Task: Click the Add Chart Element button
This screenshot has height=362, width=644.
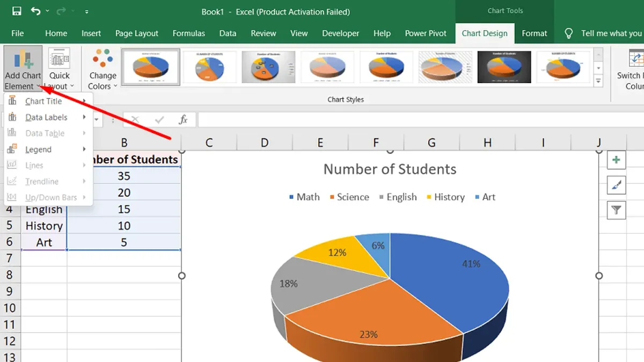Action: tap(23, 69)
